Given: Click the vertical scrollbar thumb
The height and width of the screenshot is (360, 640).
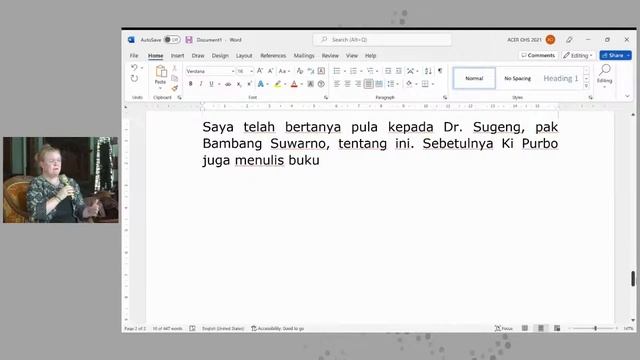Looking at the screenshot, I should [x=633, y=278].
